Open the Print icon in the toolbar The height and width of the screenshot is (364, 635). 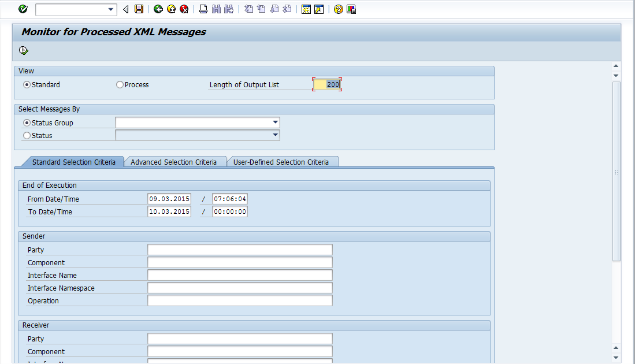coord(203,9)
